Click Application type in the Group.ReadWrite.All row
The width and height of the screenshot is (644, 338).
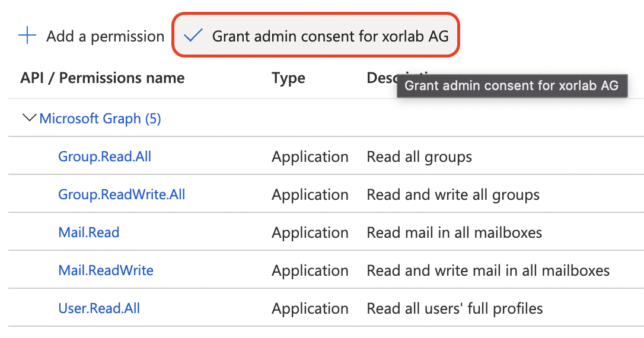pos(310,194)
